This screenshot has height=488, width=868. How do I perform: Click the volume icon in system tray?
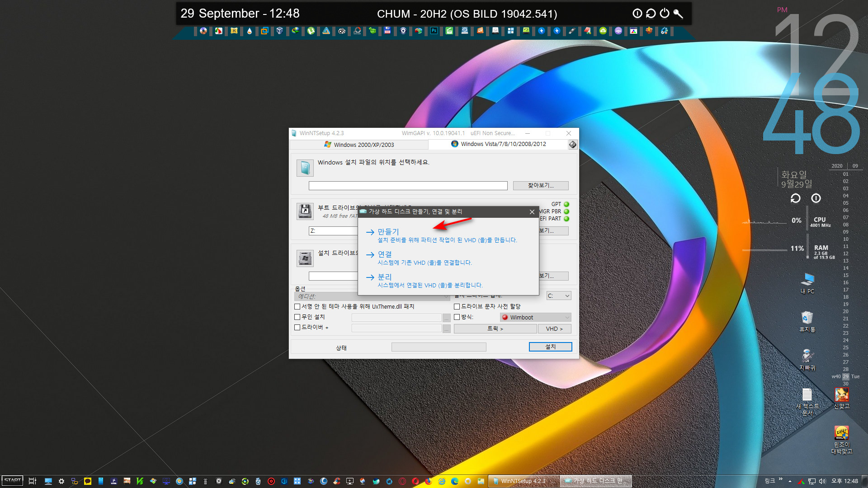[x=822, y=481]
